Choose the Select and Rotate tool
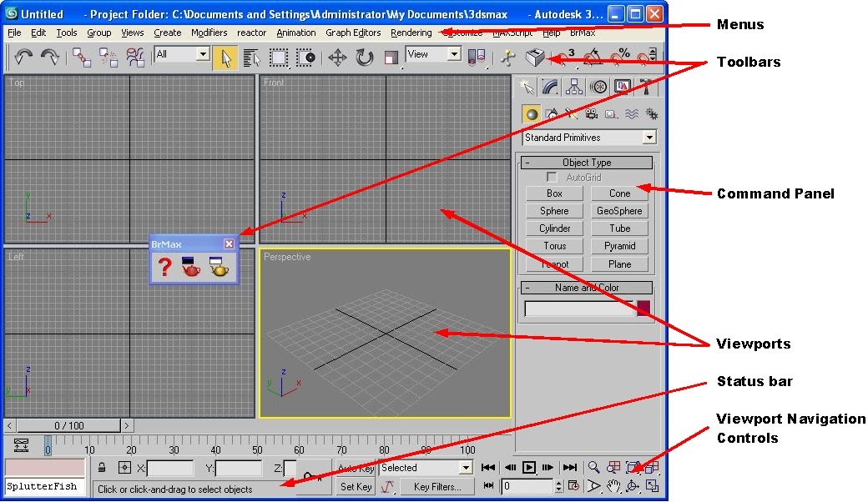 pos(364,58)
